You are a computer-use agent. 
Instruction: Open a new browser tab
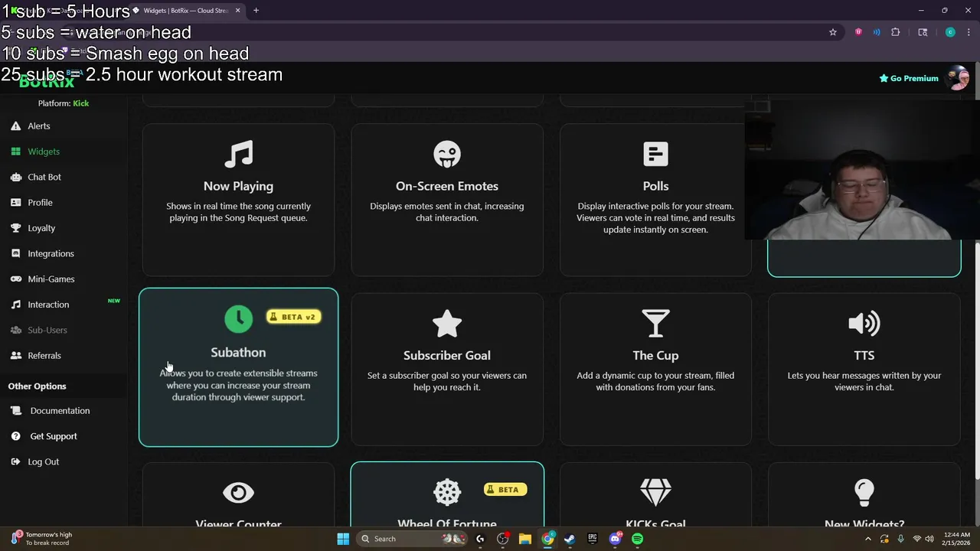[256, 11]
